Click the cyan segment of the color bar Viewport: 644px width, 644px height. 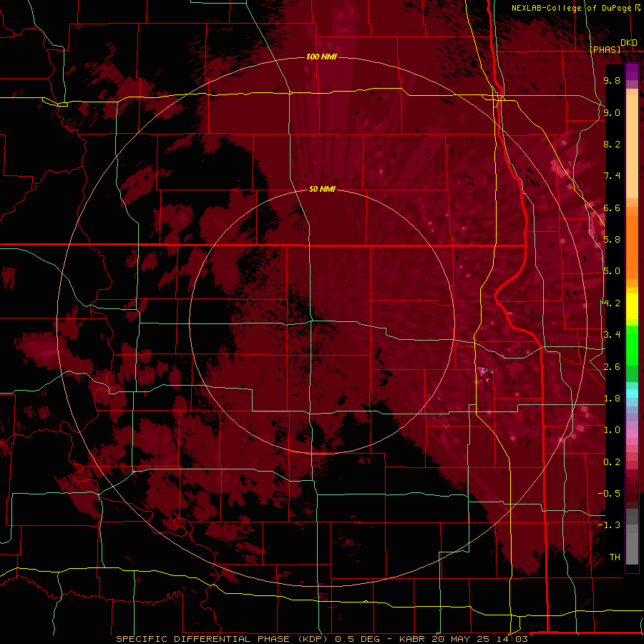[x=632, y=394]
